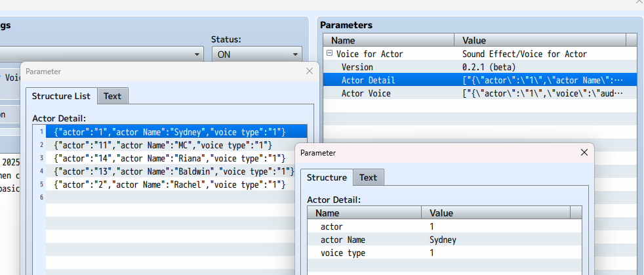Viewport: 644px width, 275px height.
Task: Click Name header in Actor Detail structure
Action: [365, 213]
